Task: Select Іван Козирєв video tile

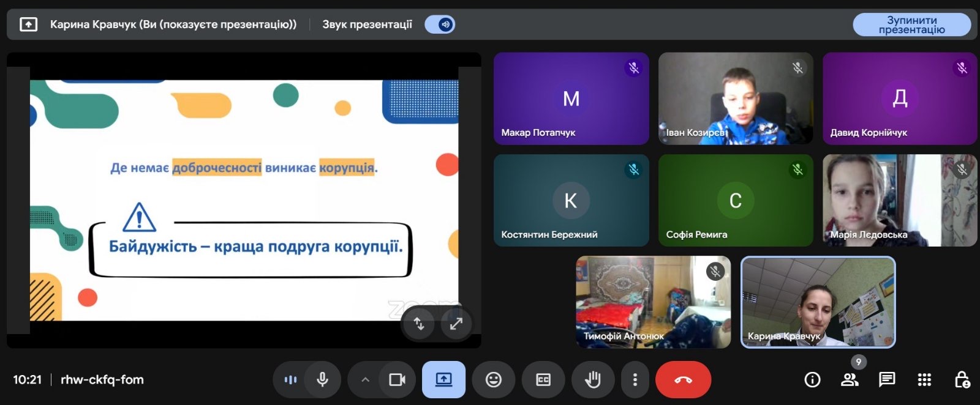Action: 736,98
